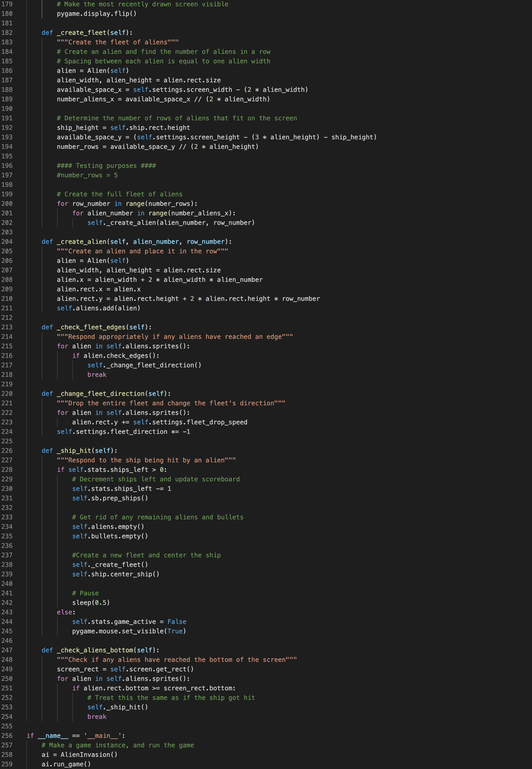Viewport: 532px width, 769px height.
Task: Click 'ai.run_game()' line
Action: (x=66, y=764)
